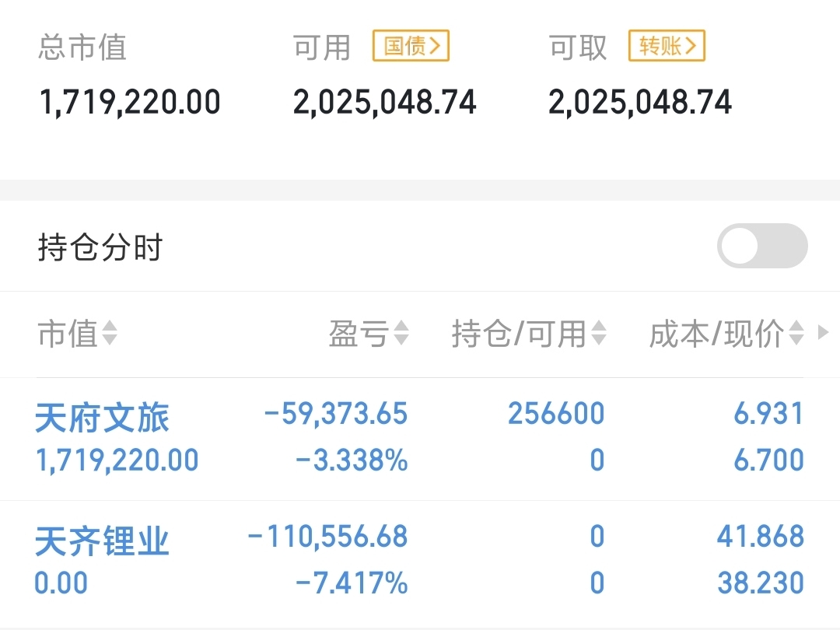Open the 天府文旅 stock holding
Image resolution: width=840 pixels, height=630 pixels.
coord(102,418)
